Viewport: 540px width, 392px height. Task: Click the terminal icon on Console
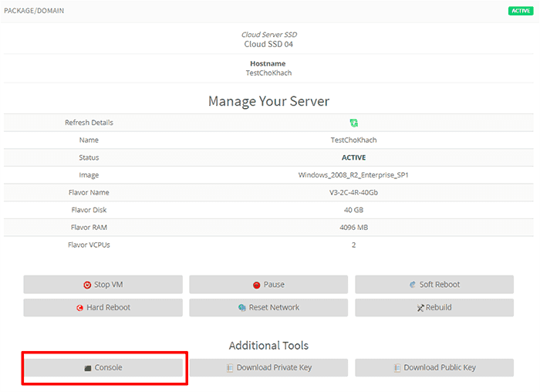pos(88,368)
